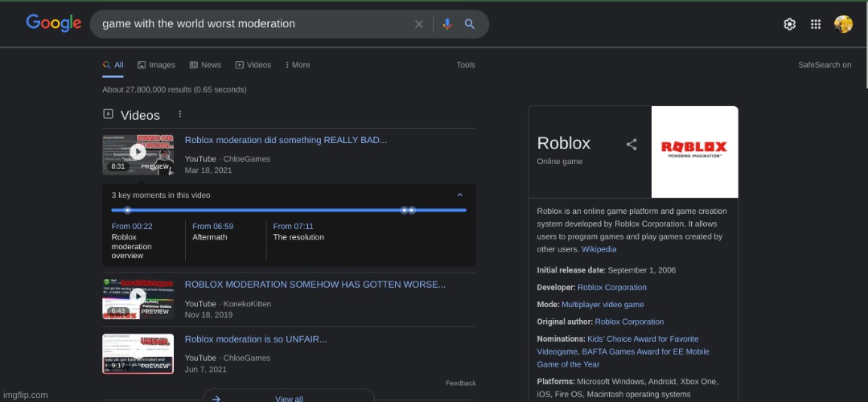The height and width of the screenshot is (402, 868).
Task: Switch to the News tab
Action: 205,64
